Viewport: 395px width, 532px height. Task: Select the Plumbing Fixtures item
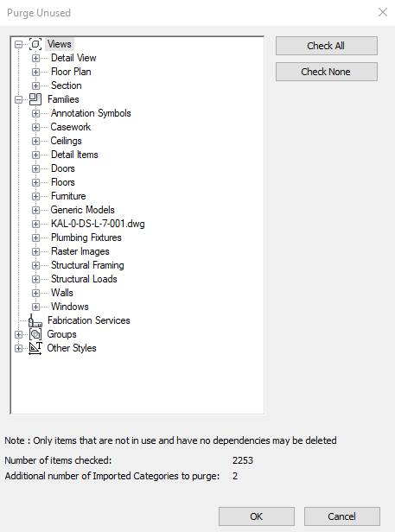86,237
